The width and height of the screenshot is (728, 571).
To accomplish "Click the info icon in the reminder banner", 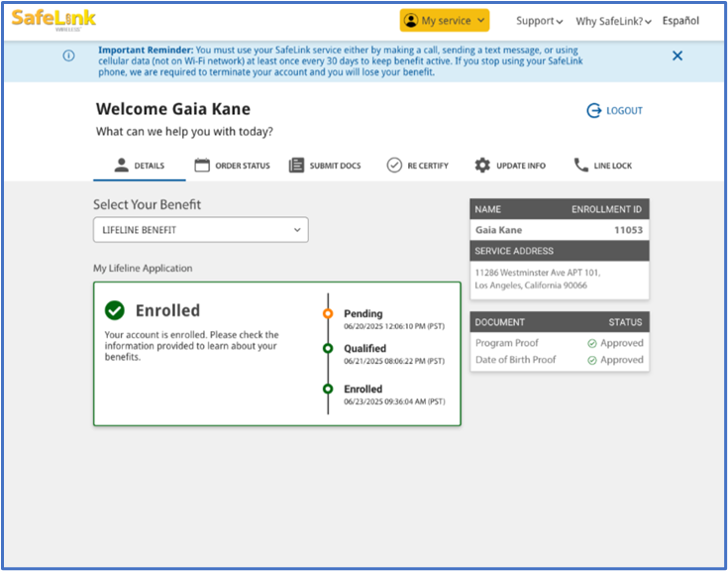I will click(68, 56).
